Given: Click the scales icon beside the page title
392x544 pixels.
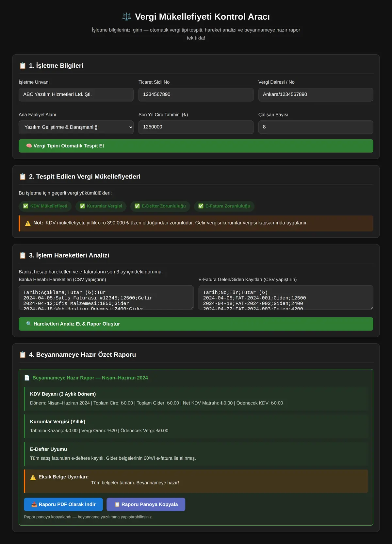Looking at the screenshot, I should (x=126, y=16).
